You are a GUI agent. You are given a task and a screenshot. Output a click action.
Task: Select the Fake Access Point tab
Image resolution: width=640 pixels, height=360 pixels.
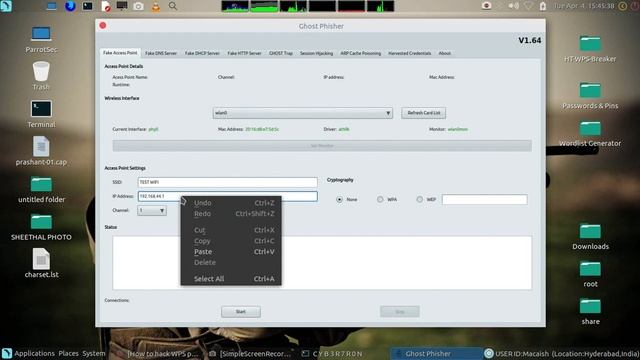tap(120, 53)
